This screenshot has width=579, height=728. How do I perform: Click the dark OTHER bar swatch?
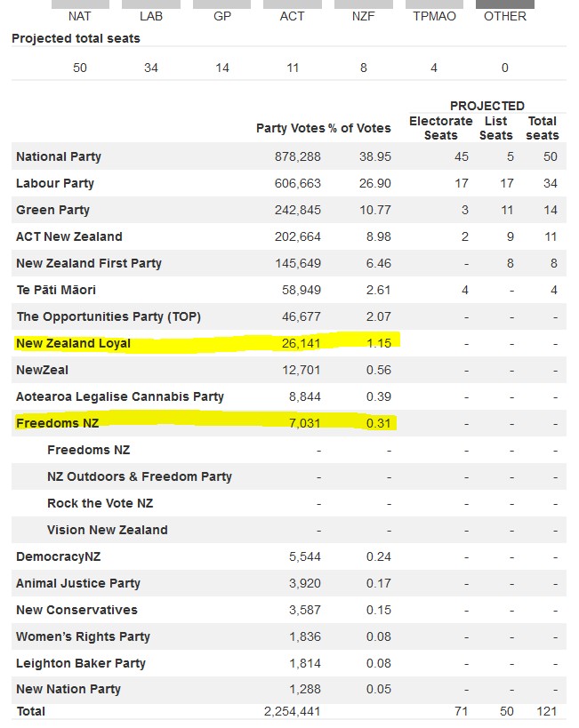pyautogui.click(x=505, y=4)
